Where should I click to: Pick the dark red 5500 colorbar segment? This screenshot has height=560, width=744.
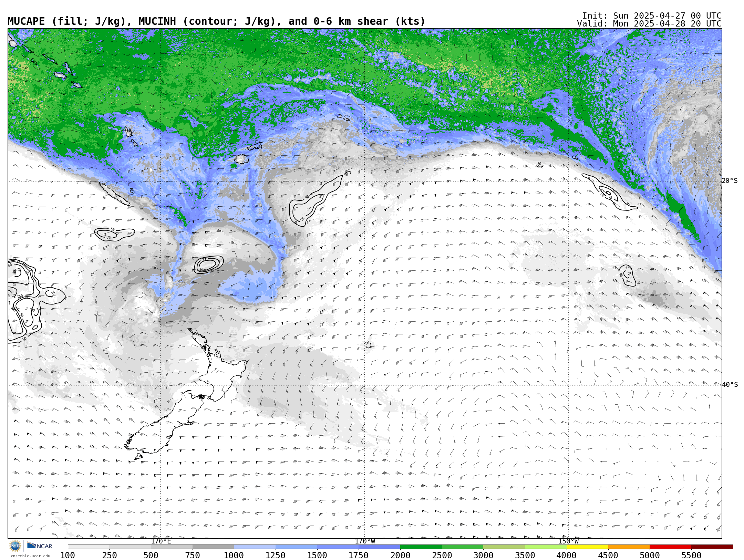click(x=712, y=547)
